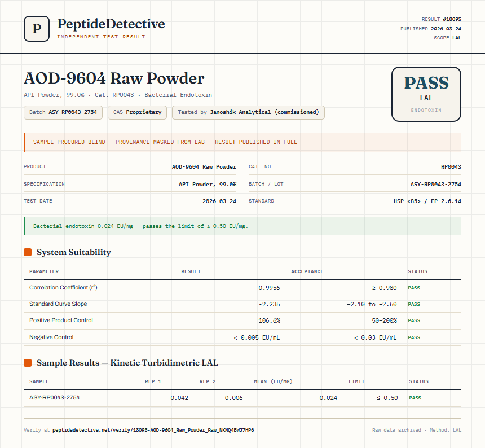Select the result < 0.005 EU/mL
This screenshot has width=485, height=448.
pos(257,337)
